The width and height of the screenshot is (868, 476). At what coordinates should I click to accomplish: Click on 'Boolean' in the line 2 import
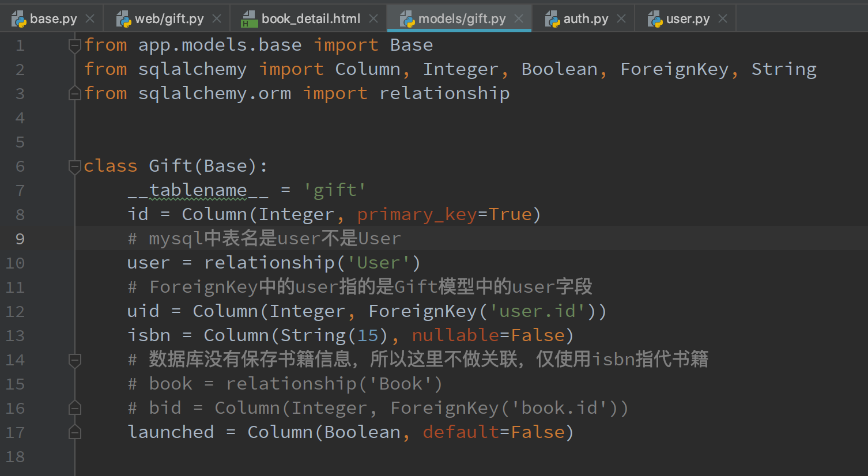560,69
